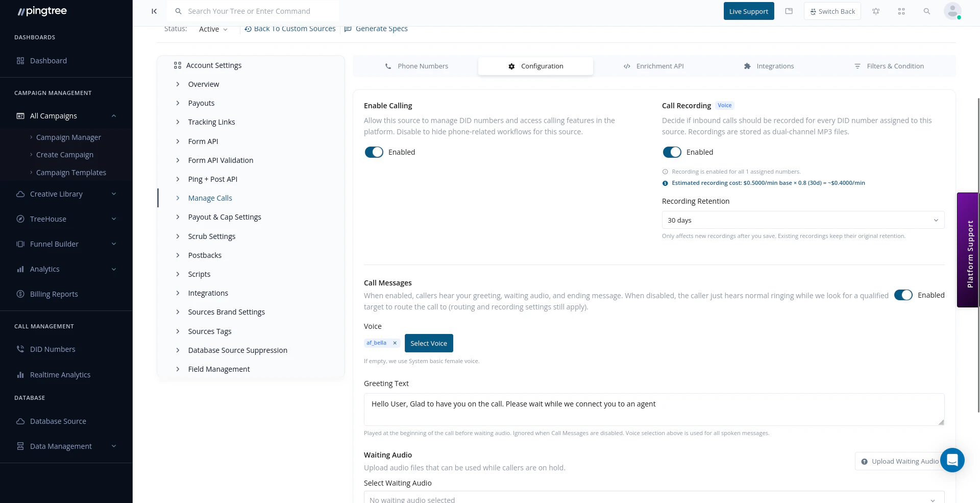
Task: Turn off Call Recording
Action: click(672, 152)
